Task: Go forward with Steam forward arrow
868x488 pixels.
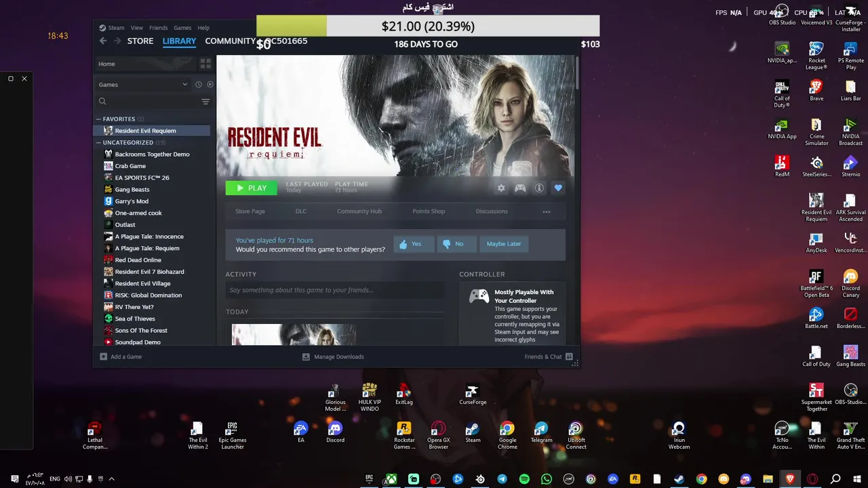Action: [x=117, y=41]
